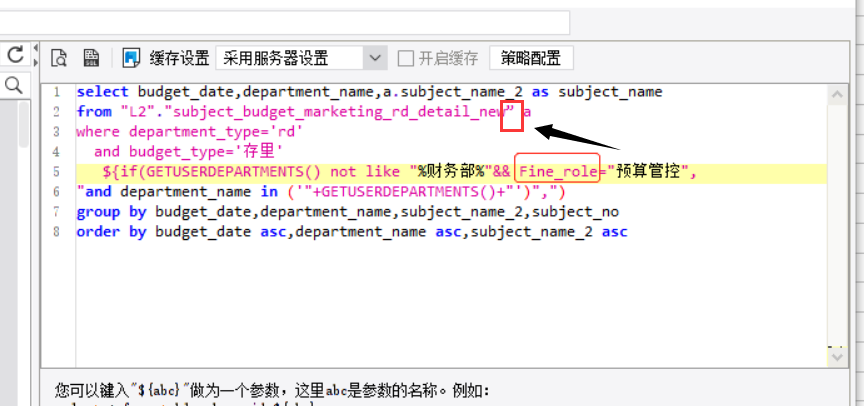Click the text department_type='rd' on line 3
864x406 pixels.
coord(216,132)
